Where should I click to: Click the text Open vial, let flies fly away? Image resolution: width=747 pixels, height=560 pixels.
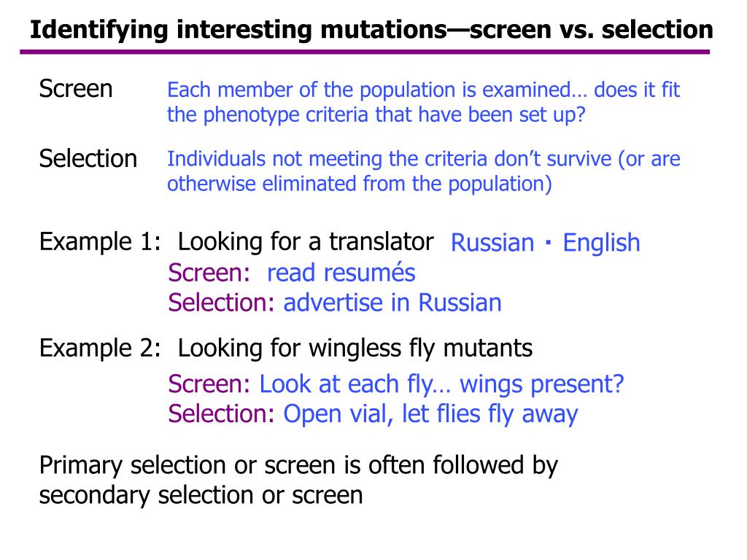430,414
